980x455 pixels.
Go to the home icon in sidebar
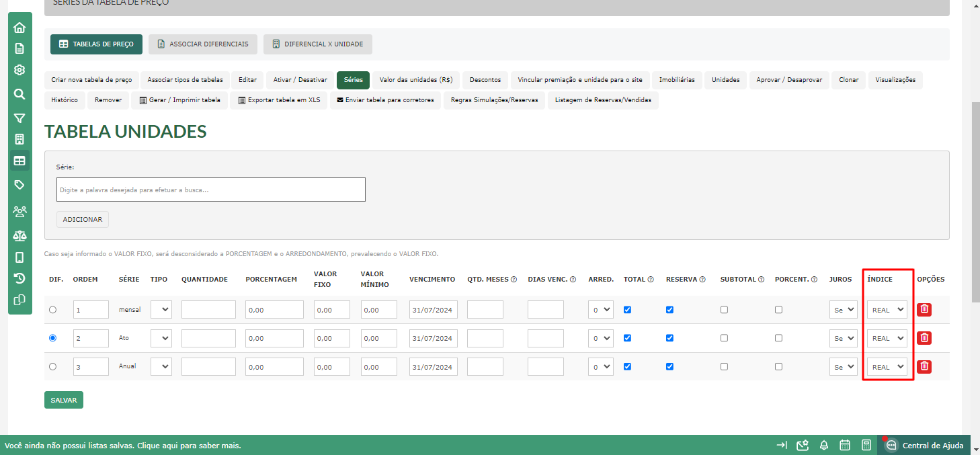[x=19, y=28]
